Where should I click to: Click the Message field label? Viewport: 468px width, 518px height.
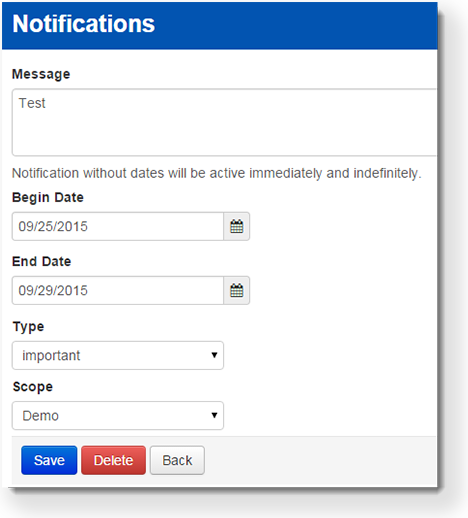click(x=41, y=74)
